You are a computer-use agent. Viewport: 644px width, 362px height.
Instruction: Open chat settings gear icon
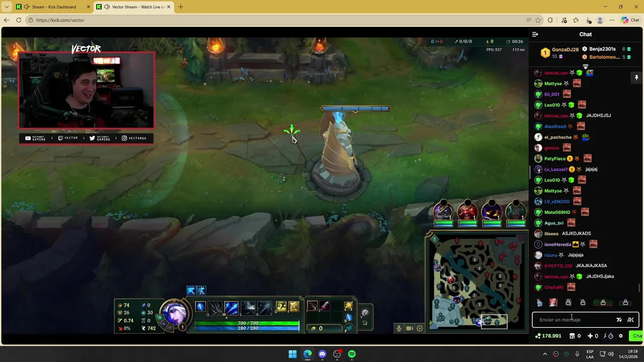(x=621, y=336)
